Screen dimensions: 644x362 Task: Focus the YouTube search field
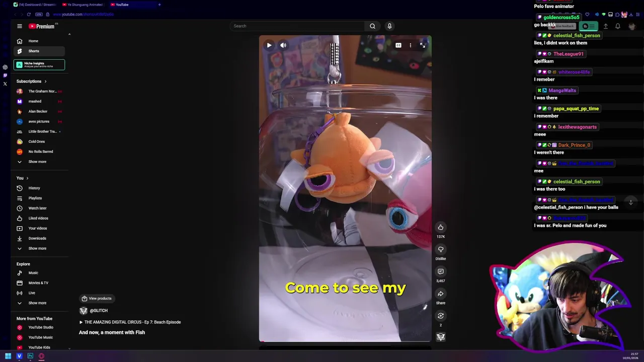[298, 26]
